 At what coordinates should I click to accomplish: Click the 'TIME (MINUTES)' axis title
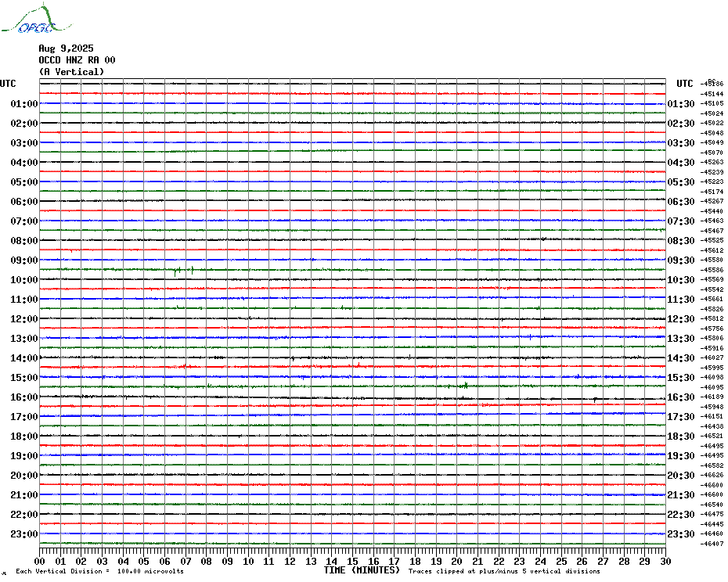coord(362,570)
